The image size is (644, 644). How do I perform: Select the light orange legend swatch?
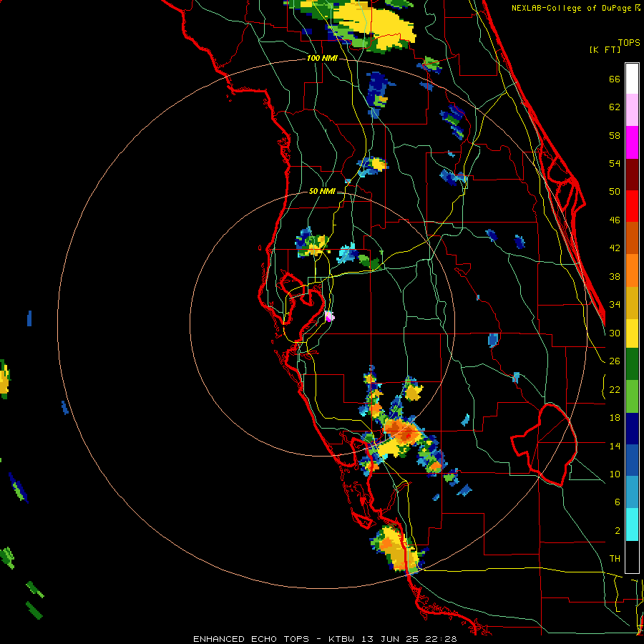tap(632, 270)
